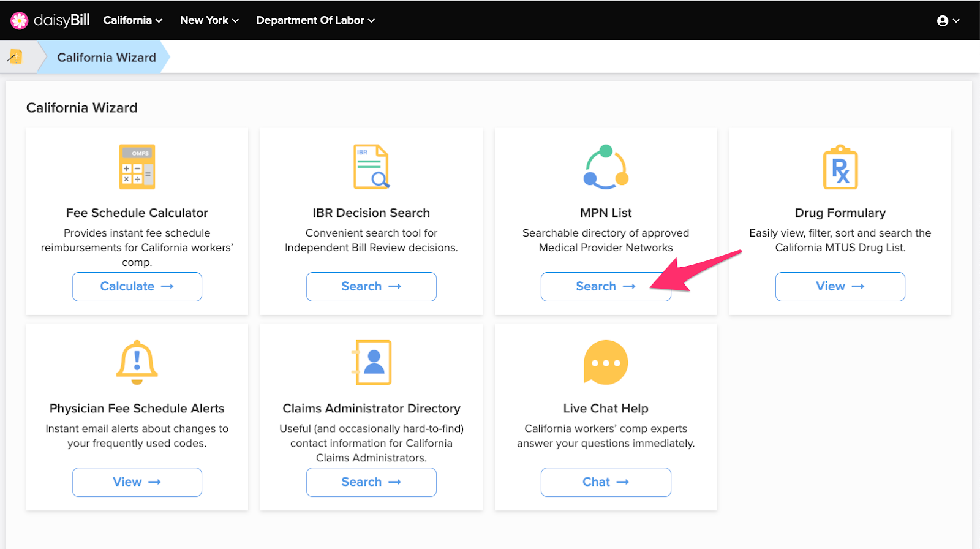Click the IBR Decision Search title
This screenshot has height=549, width=980.
click(371, 213)
